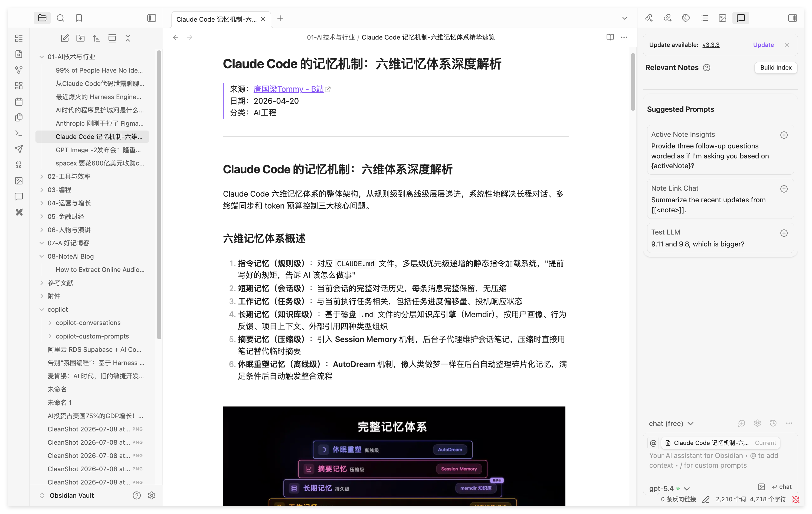812x514 pixels.
Task: Add image to chat message icon
Action: tap(761, 487)
